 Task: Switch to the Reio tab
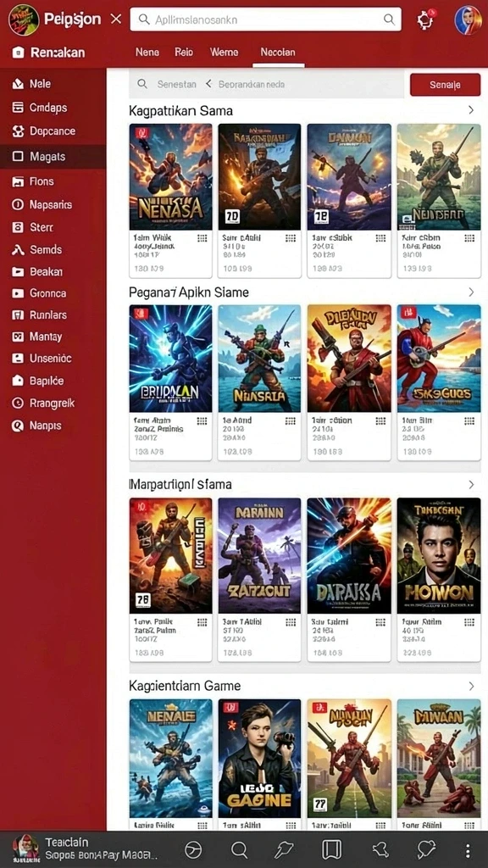184,52
